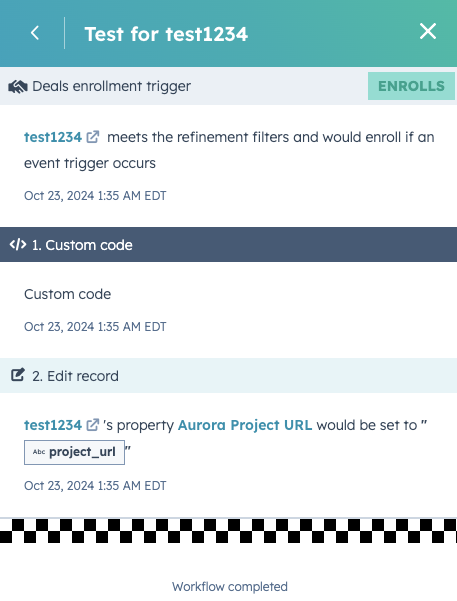Select the project_url token chip

pyautogui.click(x=74, y=452)
